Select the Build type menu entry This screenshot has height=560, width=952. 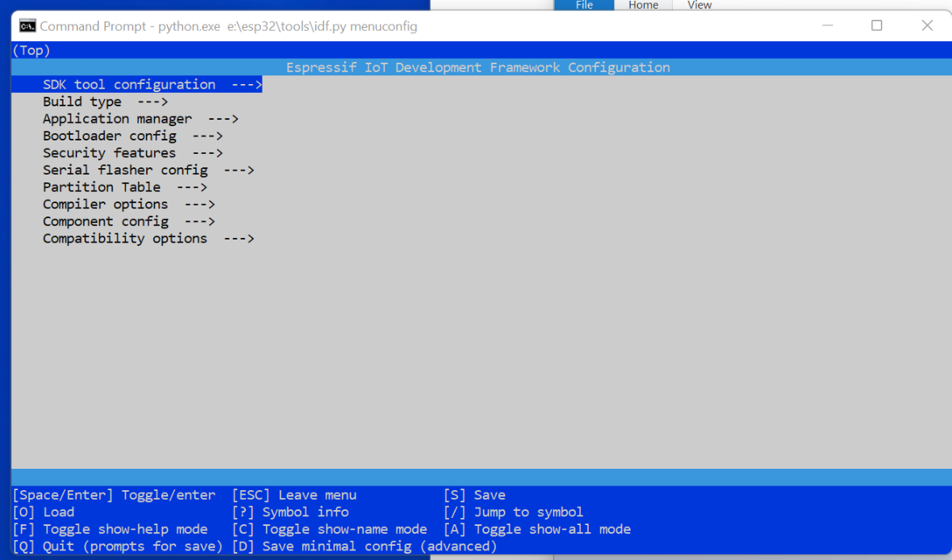click(x=83, y=102)
